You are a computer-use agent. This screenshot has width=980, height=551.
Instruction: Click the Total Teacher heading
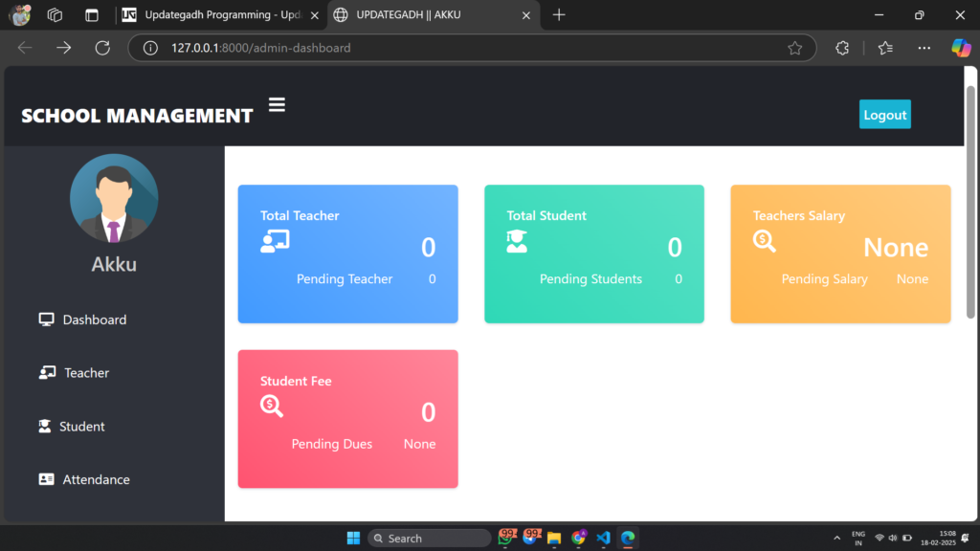point(300,215)
